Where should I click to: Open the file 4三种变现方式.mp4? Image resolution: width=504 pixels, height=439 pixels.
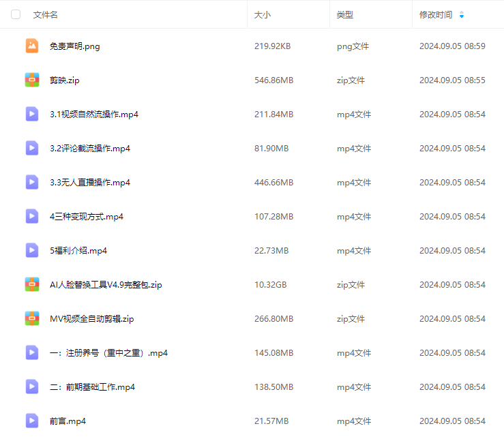(x=87, y=216)
